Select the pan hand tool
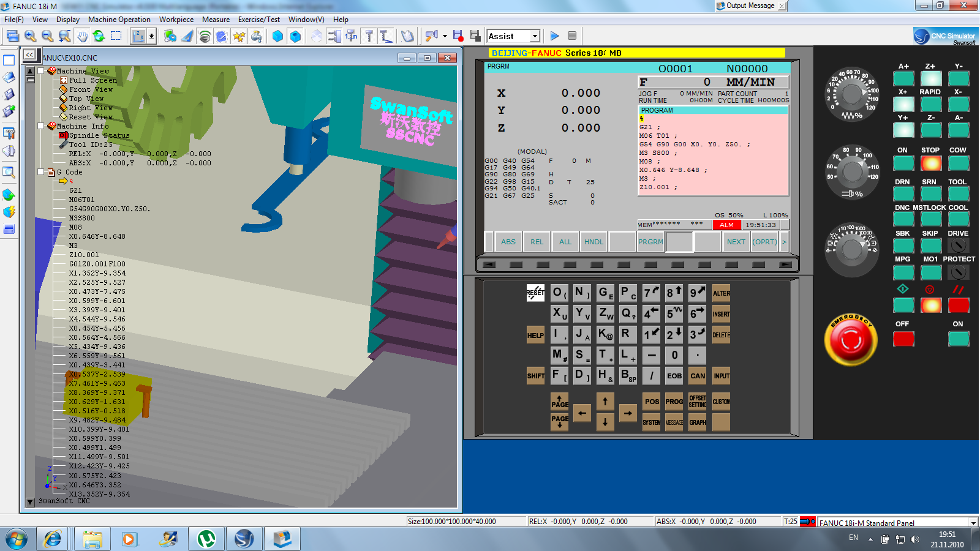 [82, 37]
